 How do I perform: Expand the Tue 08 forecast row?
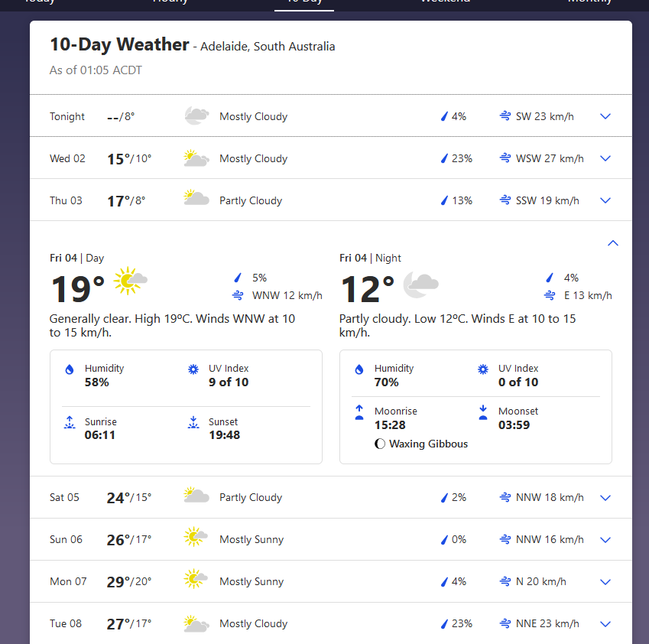point(605,624)
